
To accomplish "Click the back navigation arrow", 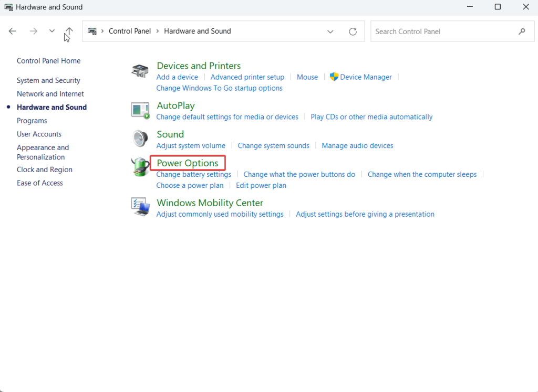I will coord(13,31).
